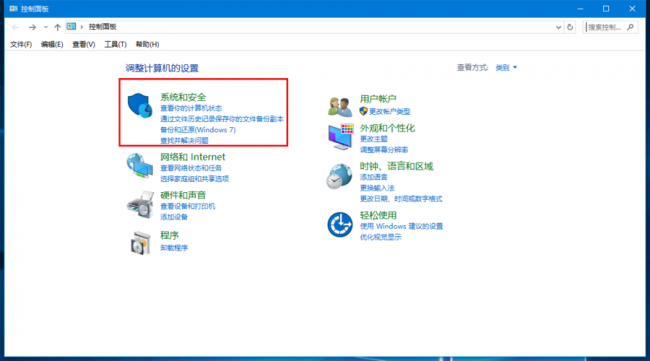This screenshot has width=650, height=361.
Task: Open the Programs disc box icon
Action: (140, 242)
